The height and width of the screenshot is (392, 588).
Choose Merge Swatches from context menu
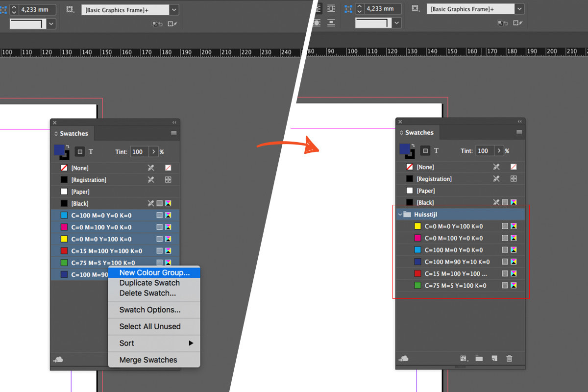click(x=154, y=360)
